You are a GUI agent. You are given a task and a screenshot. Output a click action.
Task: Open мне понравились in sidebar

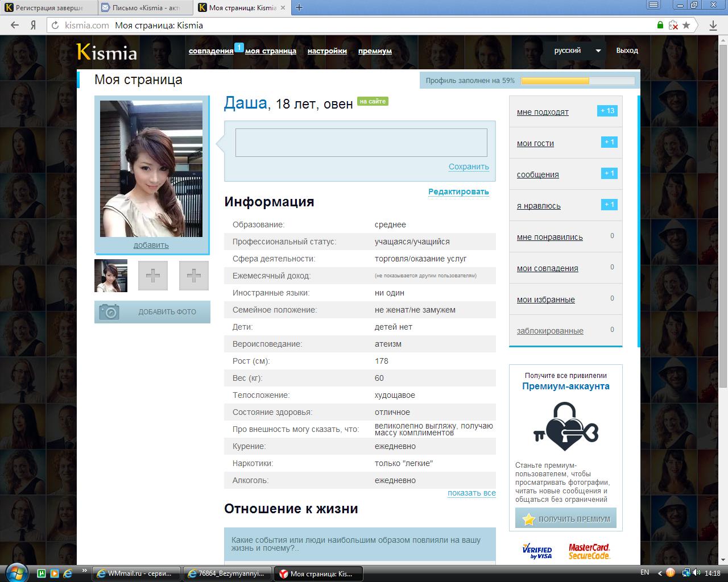(x=550, y=237)
